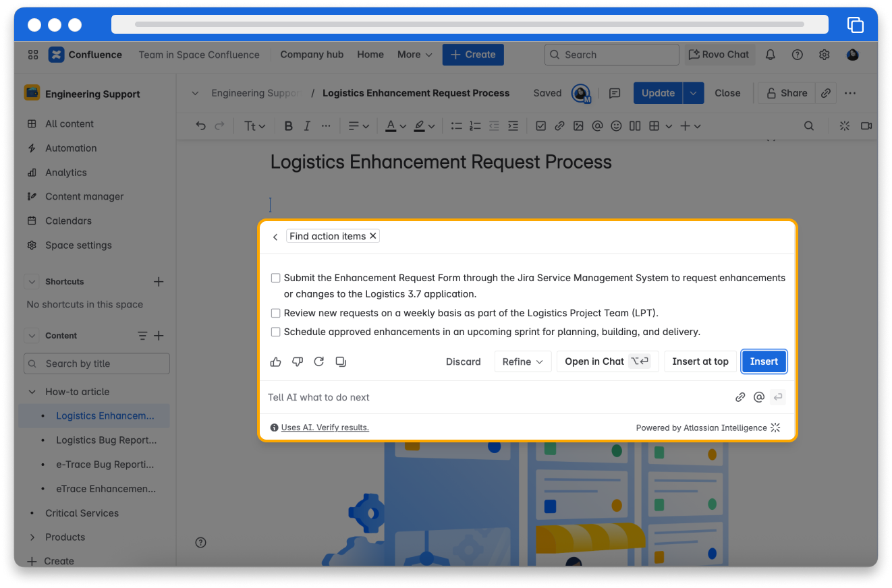Check the Submit the Enhancement Request Form item
Viewport: 892px width, 588px height.
coord(275,278)
